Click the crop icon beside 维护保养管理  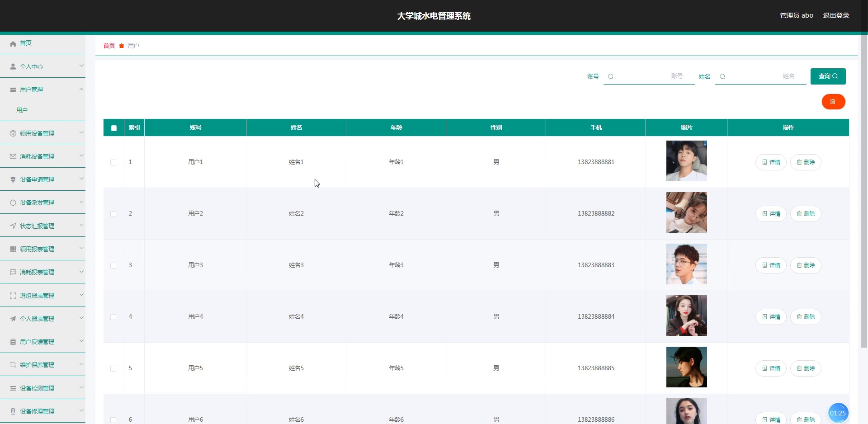point(13,365)
